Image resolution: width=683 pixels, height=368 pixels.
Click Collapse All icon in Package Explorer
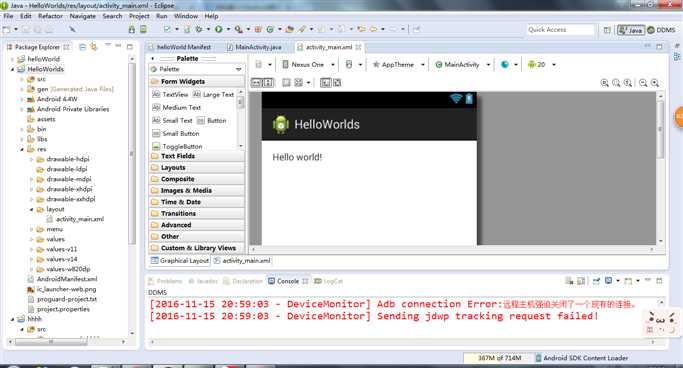[82, 47]
